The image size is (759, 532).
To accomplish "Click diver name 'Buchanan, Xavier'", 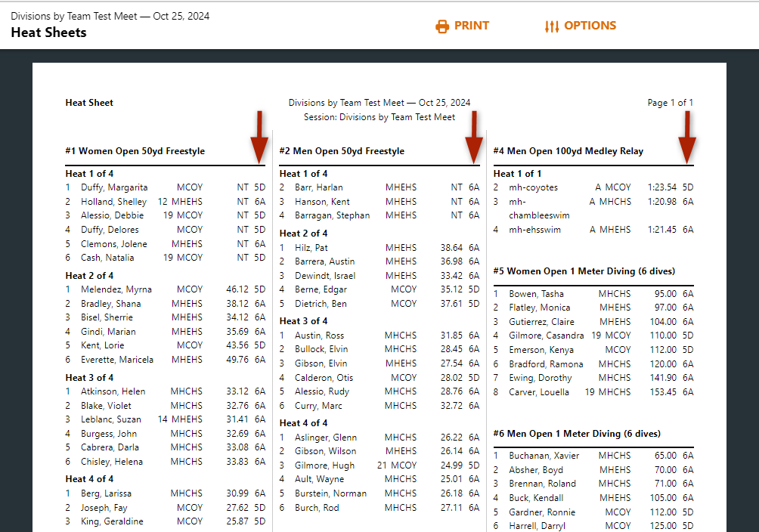I will [544, 456].
